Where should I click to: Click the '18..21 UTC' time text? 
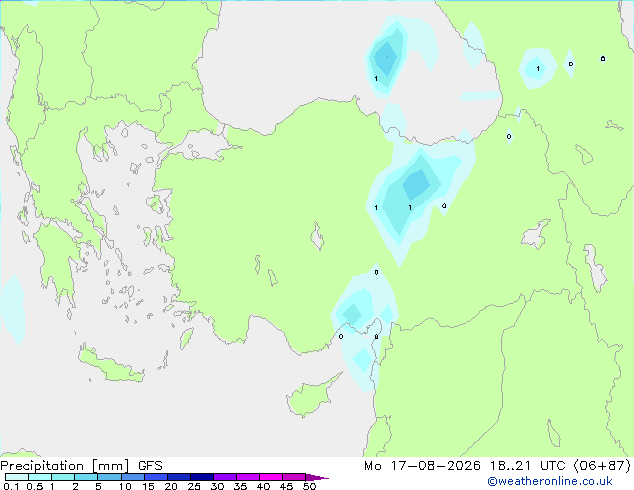(527, 466)
